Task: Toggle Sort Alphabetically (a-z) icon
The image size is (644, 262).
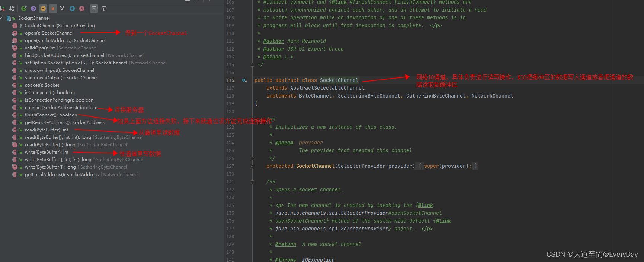Action: point(12,8)
